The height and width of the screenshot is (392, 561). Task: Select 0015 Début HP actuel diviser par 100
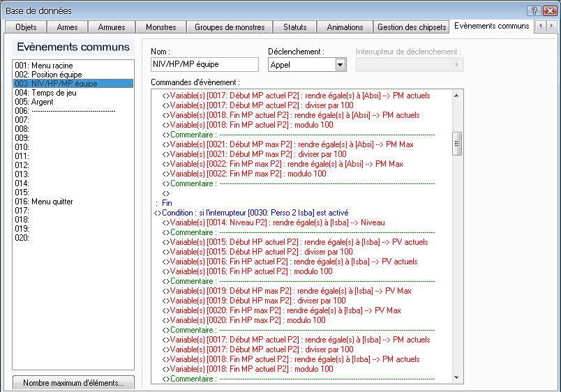click(257, 252)
